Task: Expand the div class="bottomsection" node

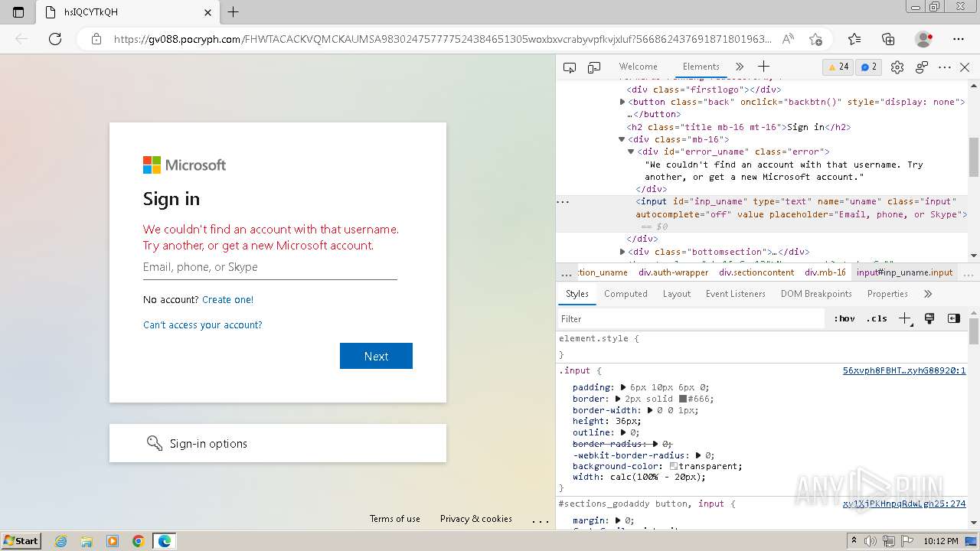Action: 622,251
